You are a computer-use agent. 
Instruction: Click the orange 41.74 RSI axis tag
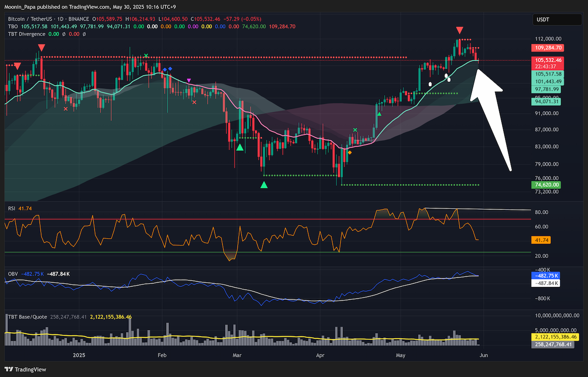pos(540,240)
